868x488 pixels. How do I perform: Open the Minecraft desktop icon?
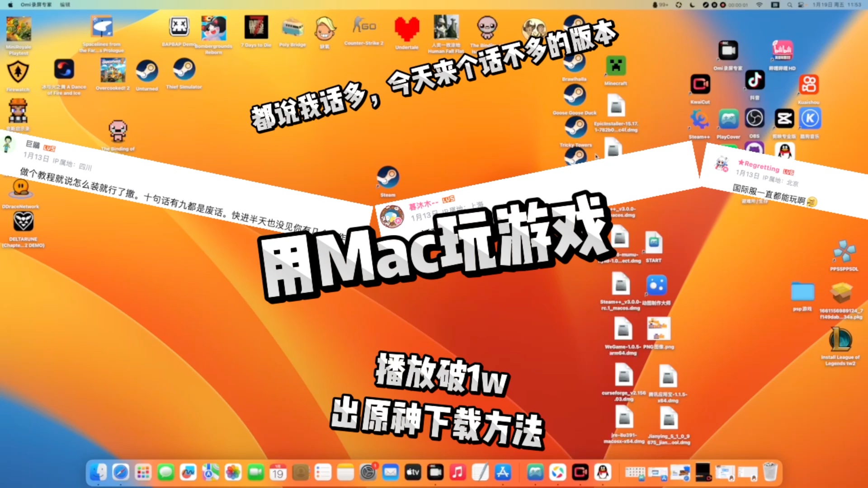point(616,67)
